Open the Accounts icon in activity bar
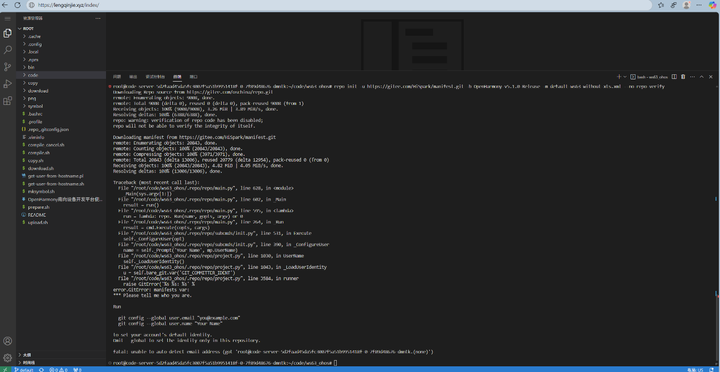 pos(7,341)
